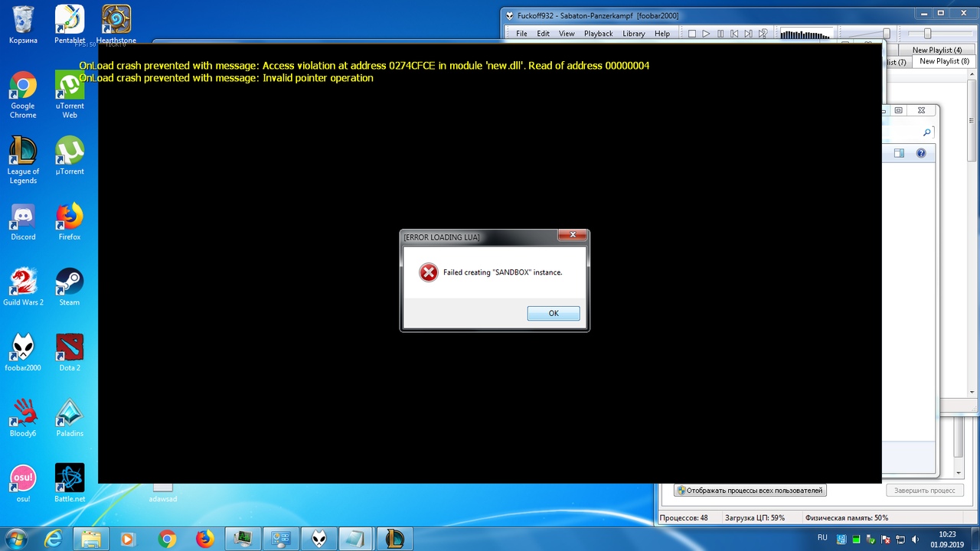This screenshot has width=980, height=551.
Task: Skip to next track in foobar2000
Action: pos(748,34)
